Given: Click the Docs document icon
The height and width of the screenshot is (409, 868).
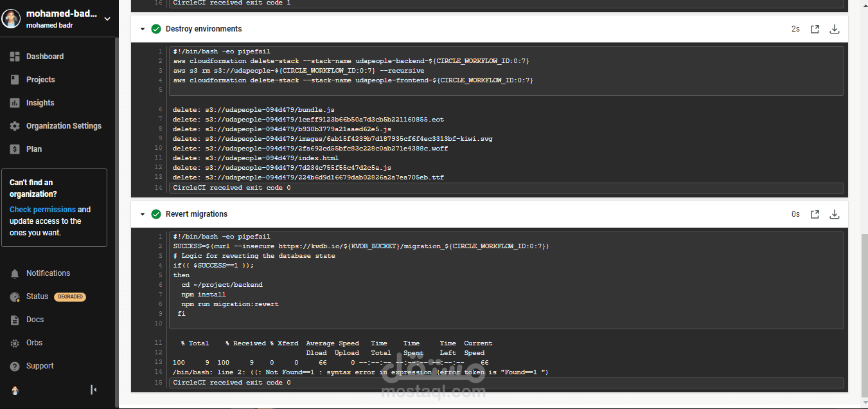Looking at the screenshot, I should 15,320.
